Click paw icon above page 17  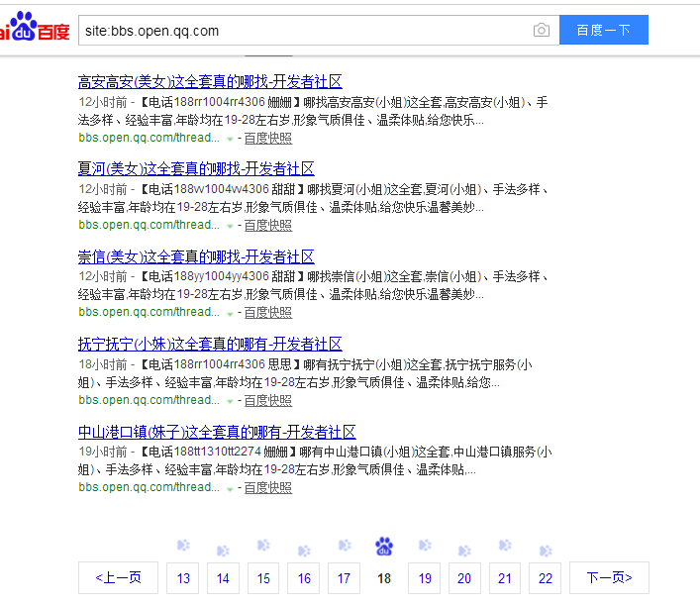(x=345, y=546)
